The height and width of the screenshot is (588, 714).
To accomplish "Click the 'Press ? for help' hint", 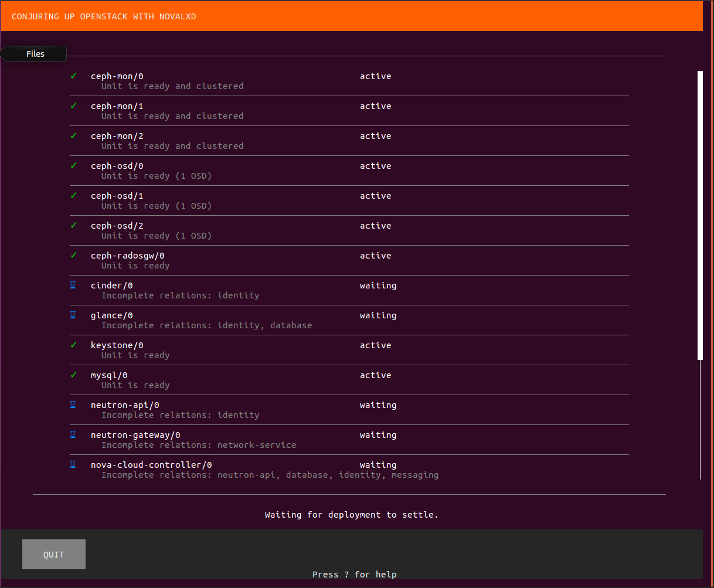I will pos(355,575).
